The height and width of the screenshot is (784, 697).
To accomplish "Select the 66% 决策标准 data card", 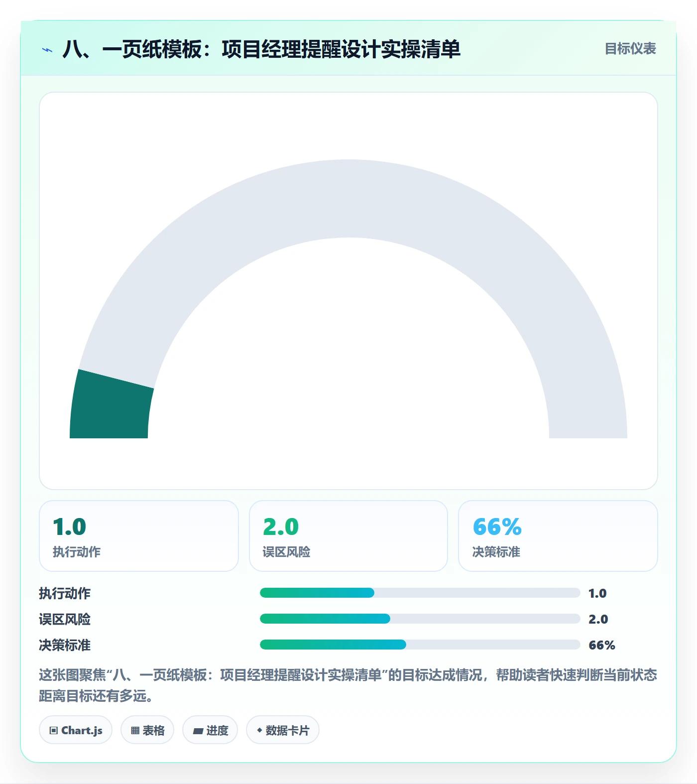I will 558,536.
